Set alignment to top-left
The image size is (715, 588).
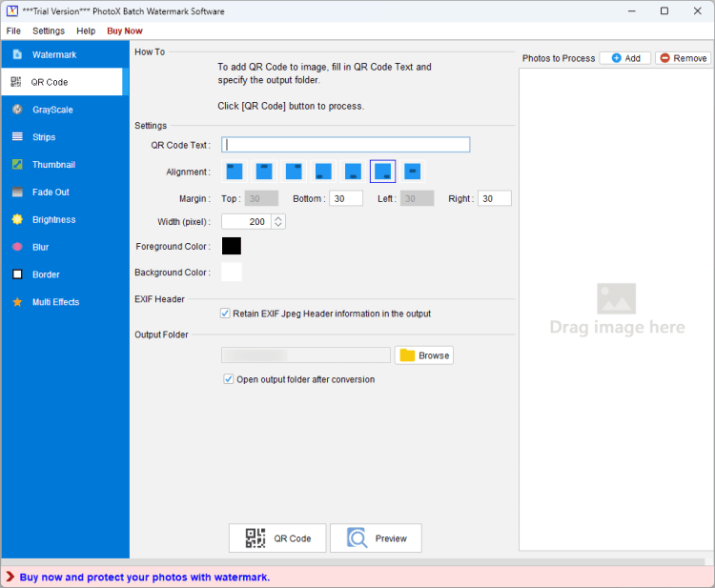235,172
